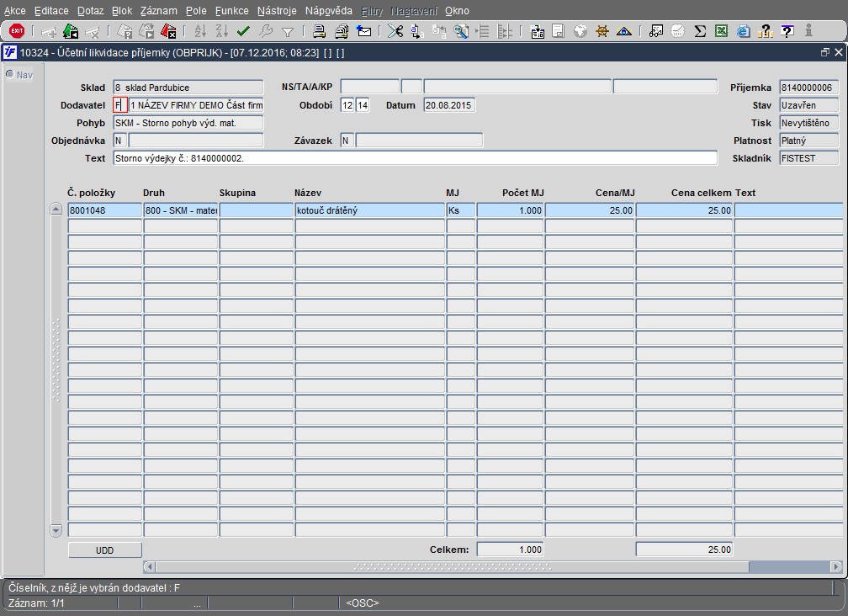Click the grey globe icon

click(580, 31)
